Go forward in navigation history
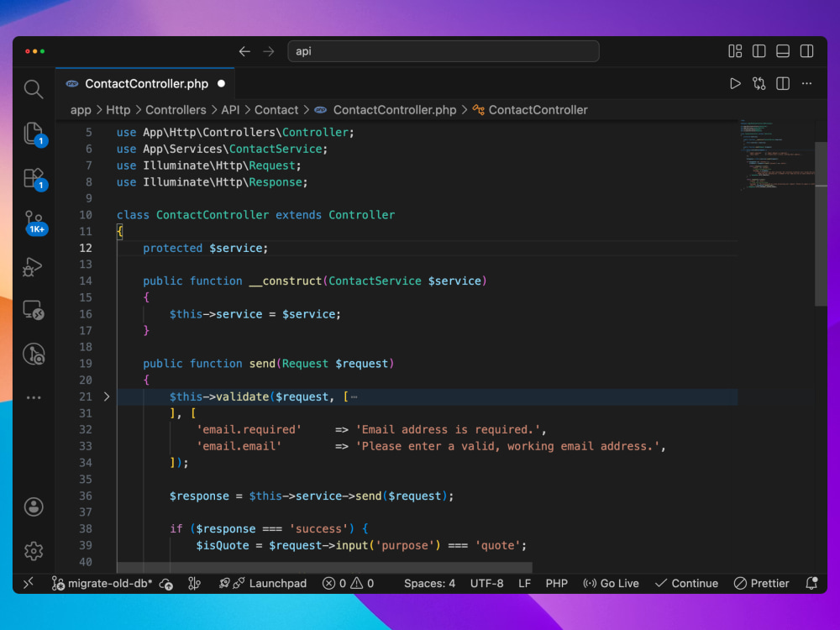This screenshot has width=840, height=630. 269,51
